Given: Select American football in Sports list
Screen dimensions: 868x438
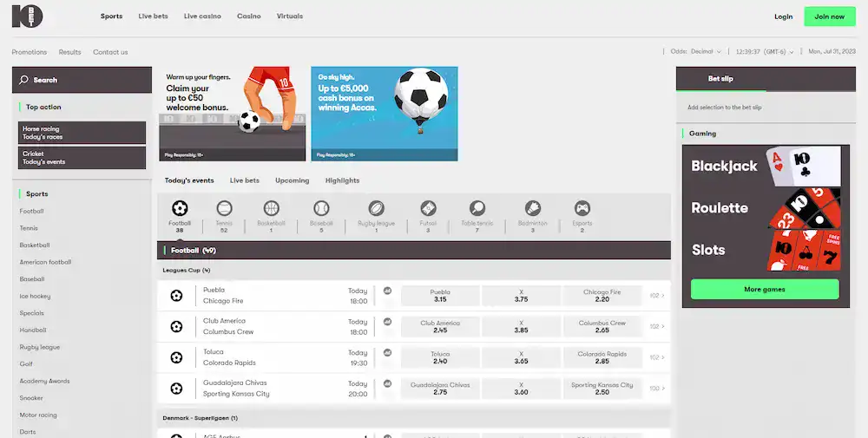Looking at the screenshot, I should point(45,262).
